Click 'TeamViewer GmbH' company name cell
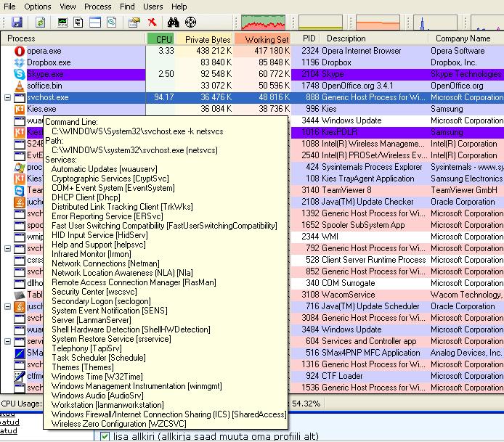Viewport: 504px width, 442px height. 464,190
